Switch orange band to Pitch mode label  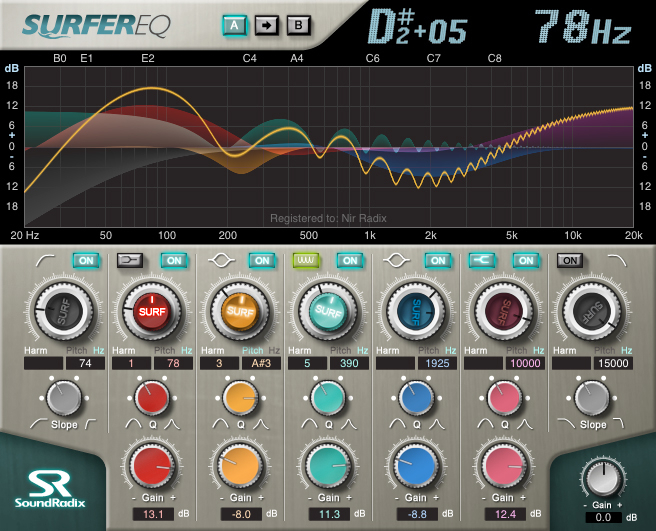[x=253, y=350]
